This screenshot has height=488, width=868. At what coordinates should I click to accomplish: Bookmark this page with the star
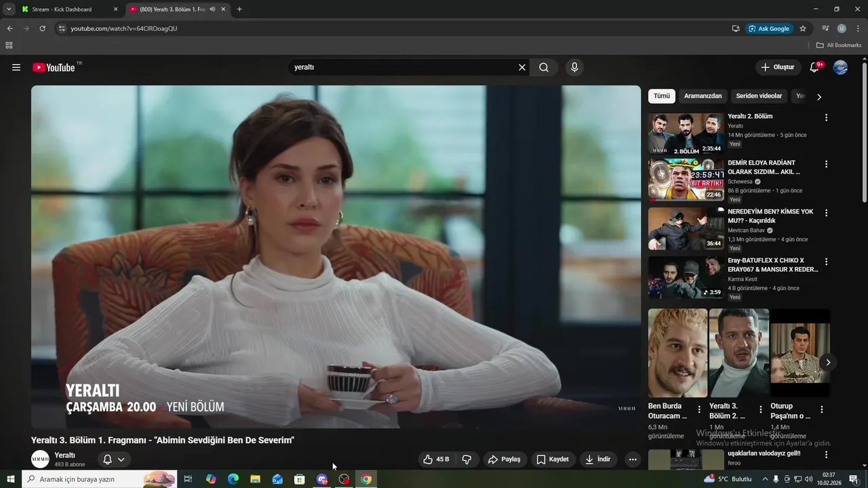[x=803, y=28]
